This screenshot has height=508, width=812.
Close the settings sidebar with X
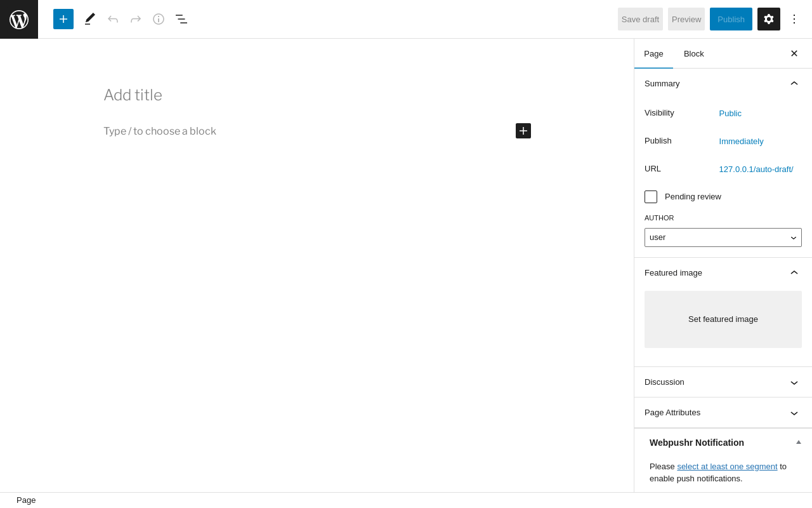point(794,53)
